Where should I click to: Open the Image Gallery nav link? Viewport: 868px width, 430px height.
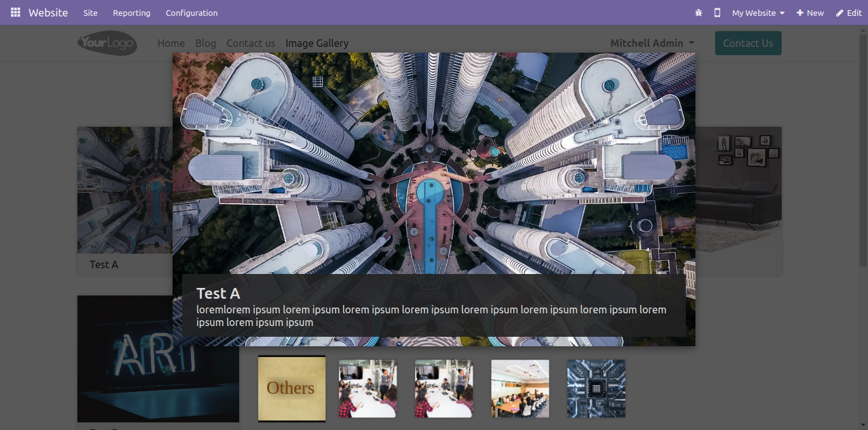tap(317, 43)
